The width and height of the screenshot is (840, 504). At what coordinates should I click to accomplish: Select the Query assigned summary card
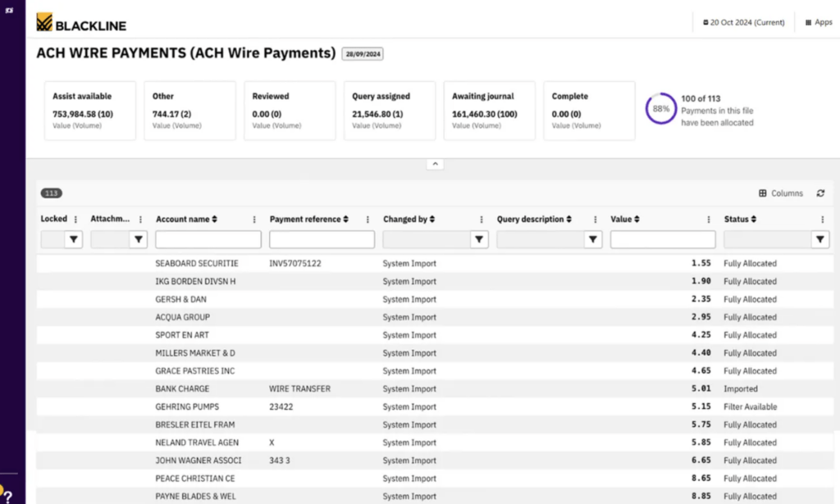tap(390, 111)
